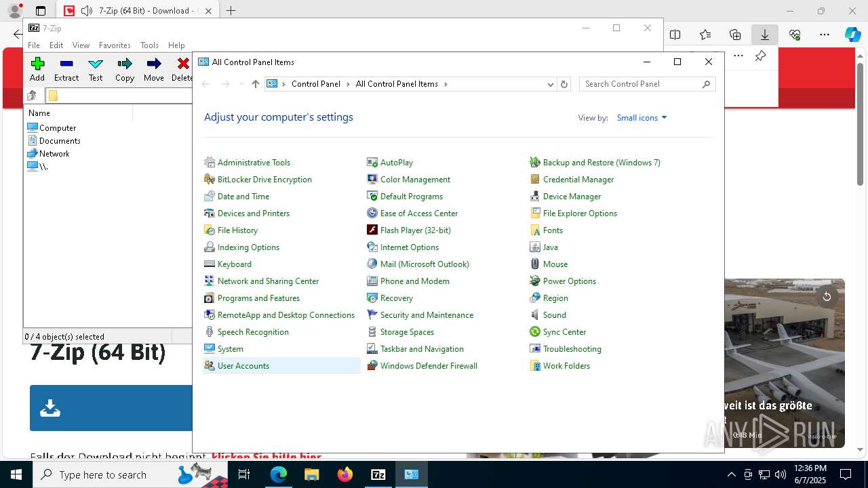
Task: Click the 7-Zip taskbar icon
Action: [378, 474]
